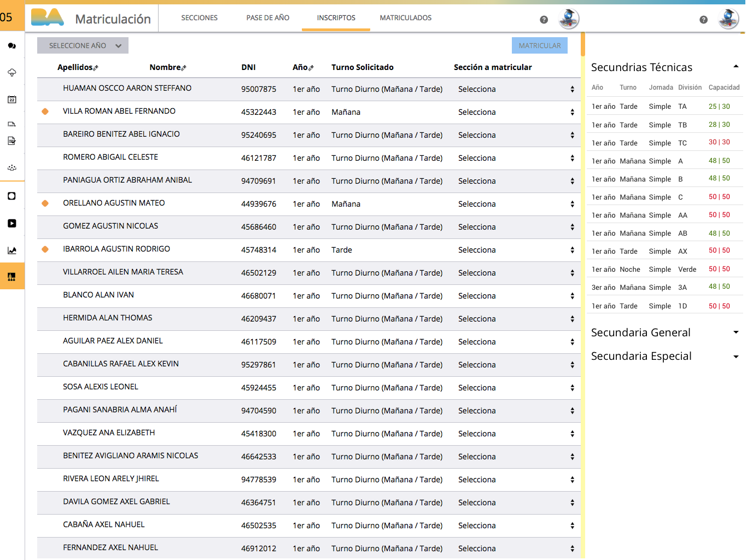
Task: Sort the list by Año column
Action: click(x=311, y=68)
